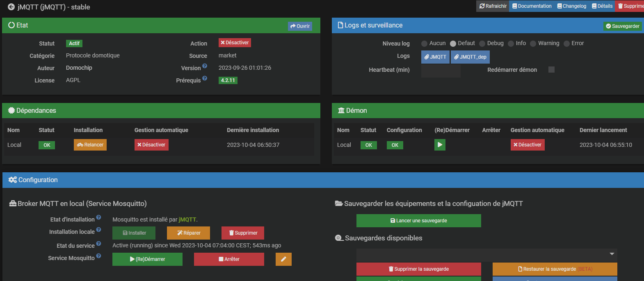Click the Heartbeat (min) input field

pyautogui.click(x=441, y=71)
